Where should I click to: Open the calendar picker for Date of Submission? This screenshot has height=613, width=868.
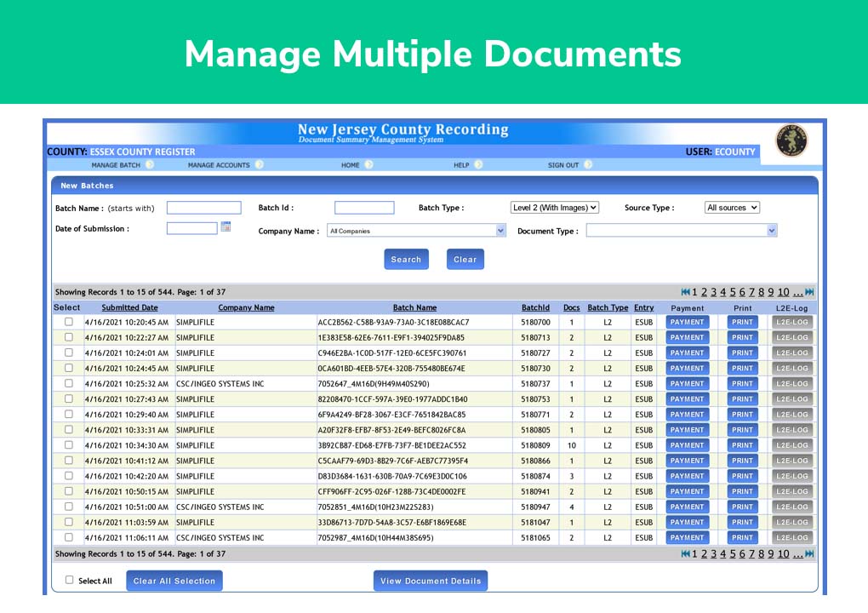pyautogui.click(x=226, y=226)
